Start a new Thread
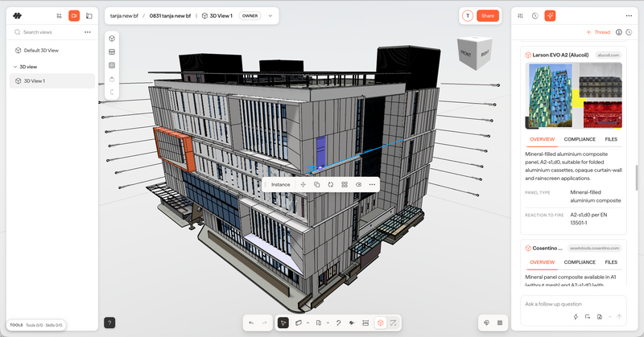644x337 pixels. click(598, 32)
